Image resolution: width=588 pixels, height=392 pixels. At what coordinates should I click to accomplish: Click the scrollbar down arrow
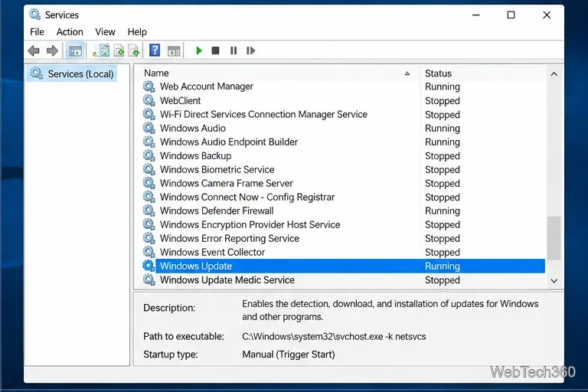pos(554,280)
